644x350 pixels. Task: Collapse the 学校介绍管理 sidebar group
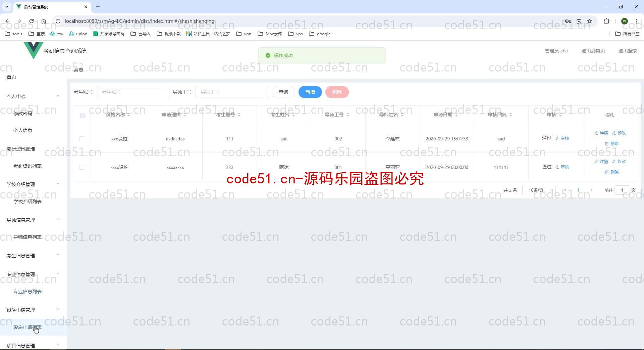pos(33,184)
